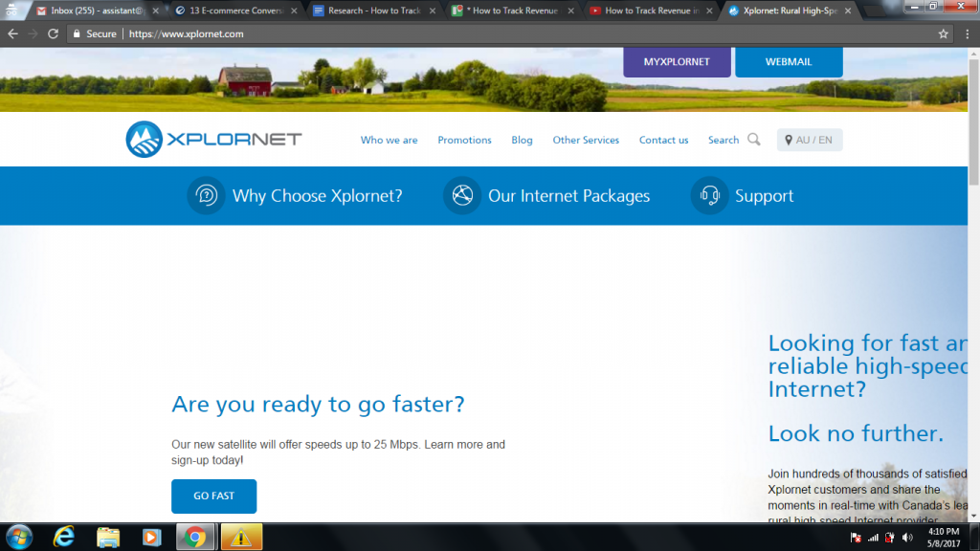Click the secure padlock icon
This screenshot has width=980, height=551.
pyautogui.click(x=77, y=33)
